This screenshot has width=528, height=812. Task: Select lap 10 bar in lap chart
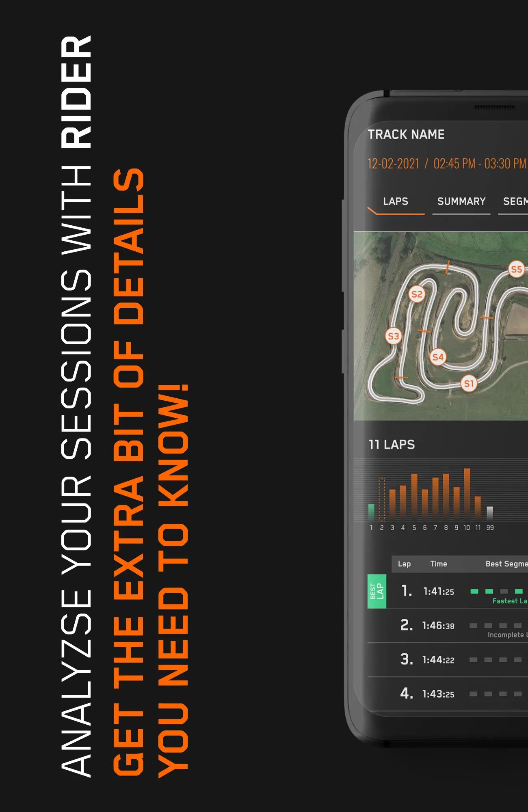point(467,495)
